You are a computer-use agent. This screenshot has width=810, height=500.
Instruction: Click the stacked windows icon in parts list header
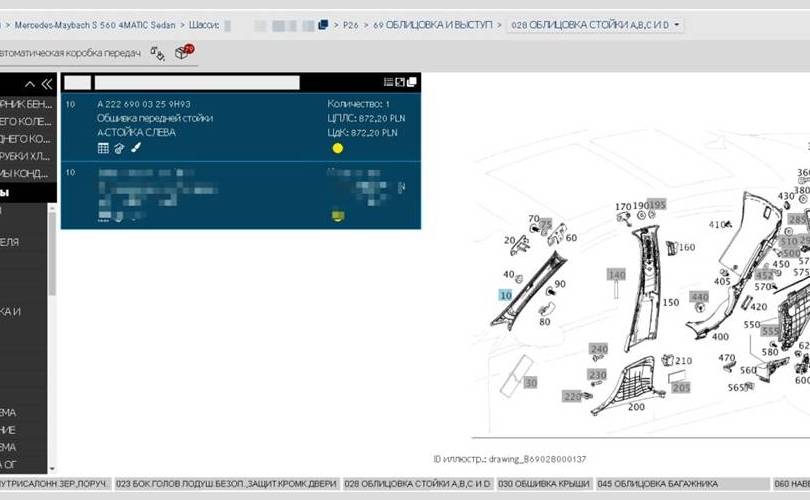tap(412, 82)
